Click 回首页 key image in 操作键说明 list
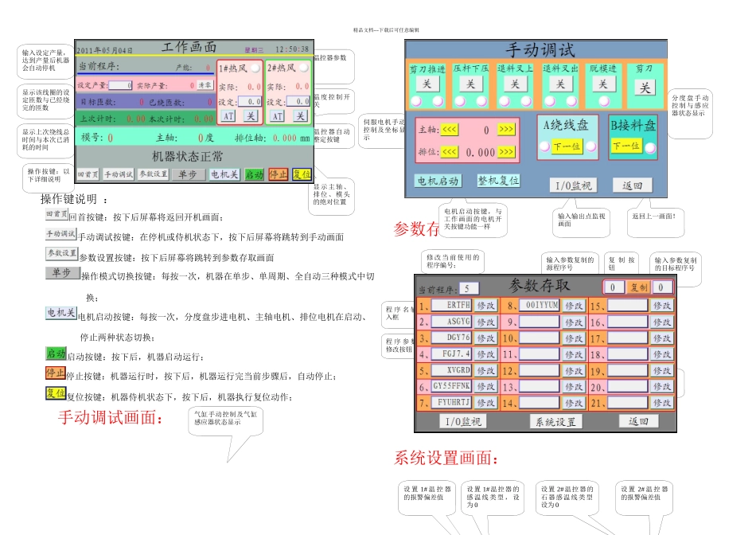This screenshot has height=535, width=756. [x=57, y=214]
